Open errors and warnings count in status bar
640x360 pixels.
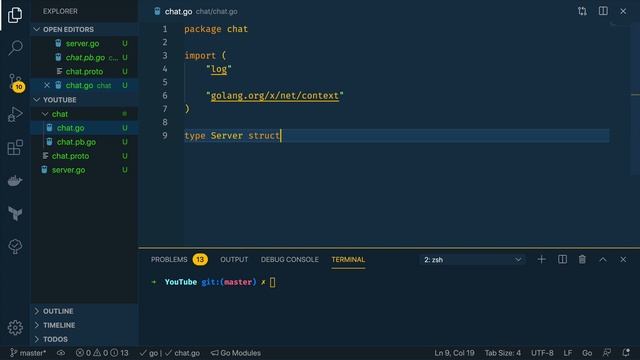102,353
